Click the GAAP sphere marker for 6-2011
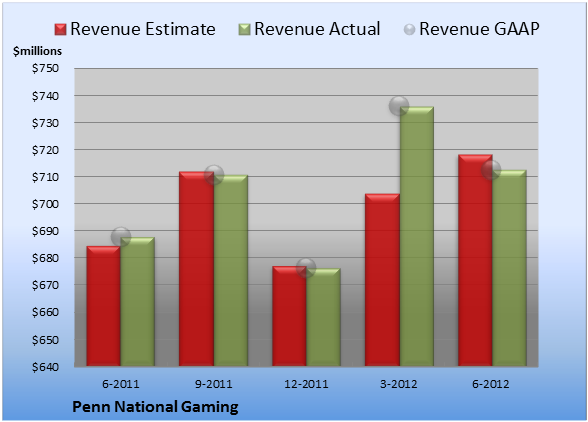588x422 pixels. pos(121,237)
